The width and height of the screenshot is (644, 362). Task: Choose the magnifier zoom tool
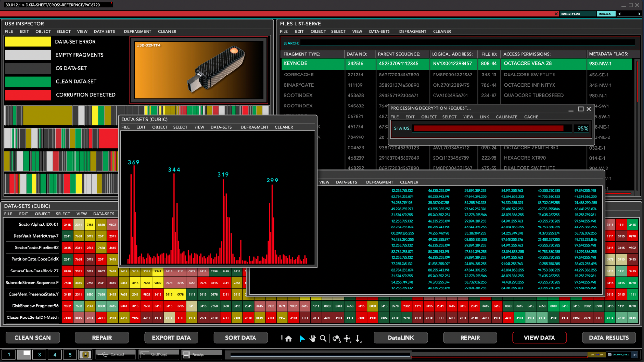coord(323,339)
